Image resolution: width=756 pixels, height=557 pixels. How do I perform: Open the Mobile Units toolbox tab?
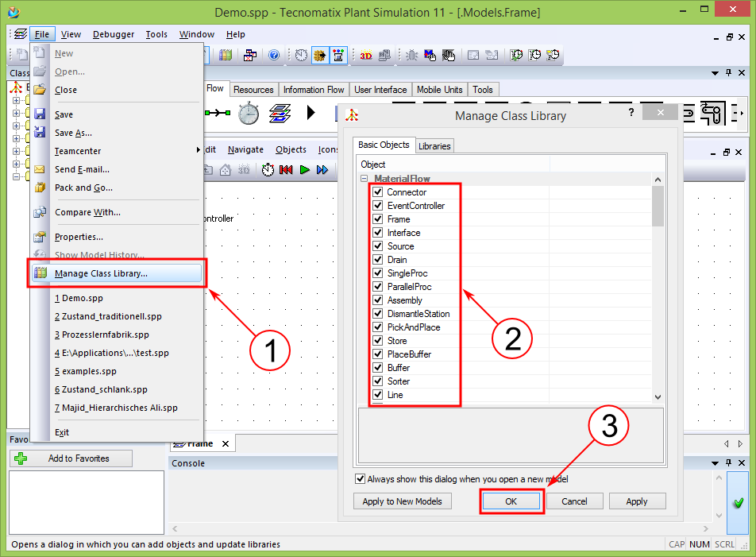(439, 90)
